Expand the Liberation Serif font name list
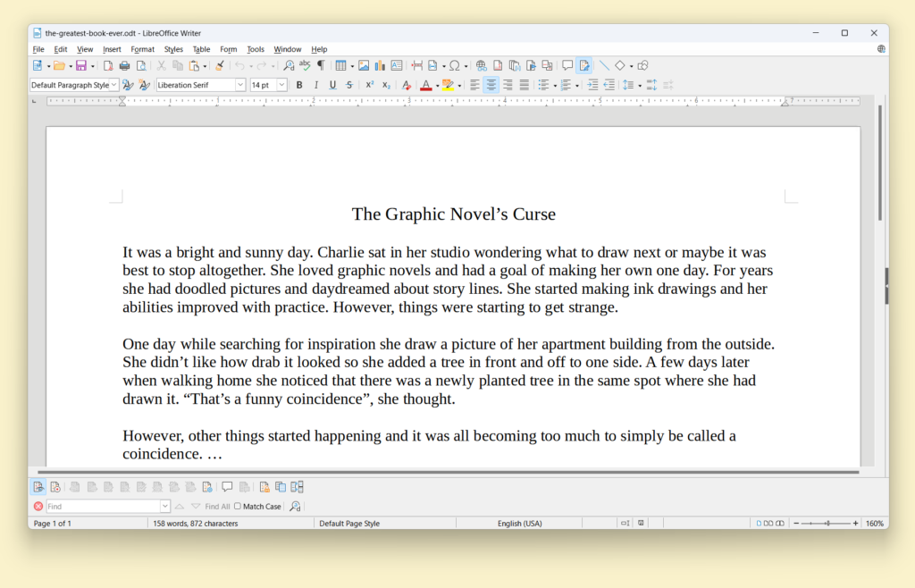This screenshot has width=915, height=588. 240,85
